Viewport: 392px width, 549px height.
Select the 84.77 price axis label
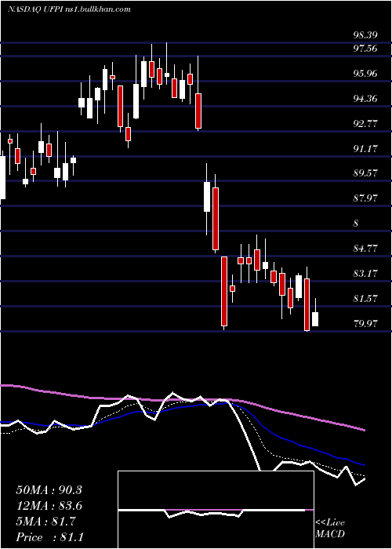point(365,249)
